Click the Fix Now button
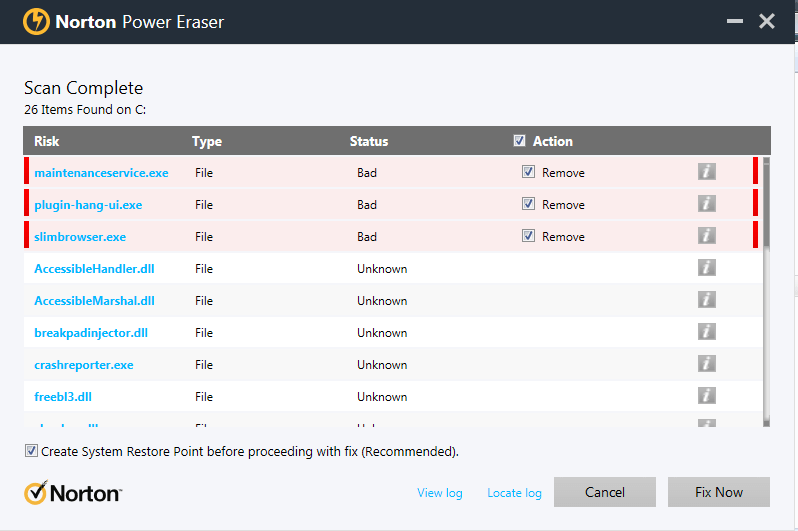 719,492
